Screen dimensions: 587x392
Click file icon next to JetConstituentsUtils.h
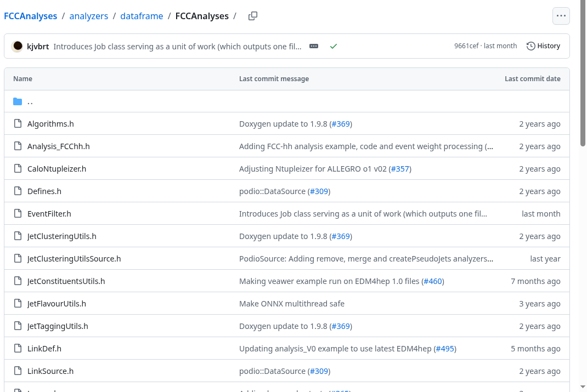(18, 281)
